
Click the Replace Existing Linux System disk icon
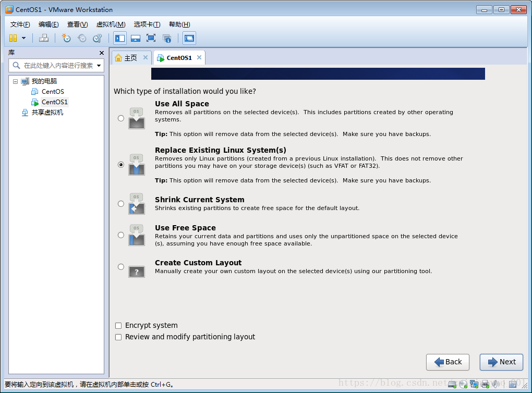pos(137,165)
